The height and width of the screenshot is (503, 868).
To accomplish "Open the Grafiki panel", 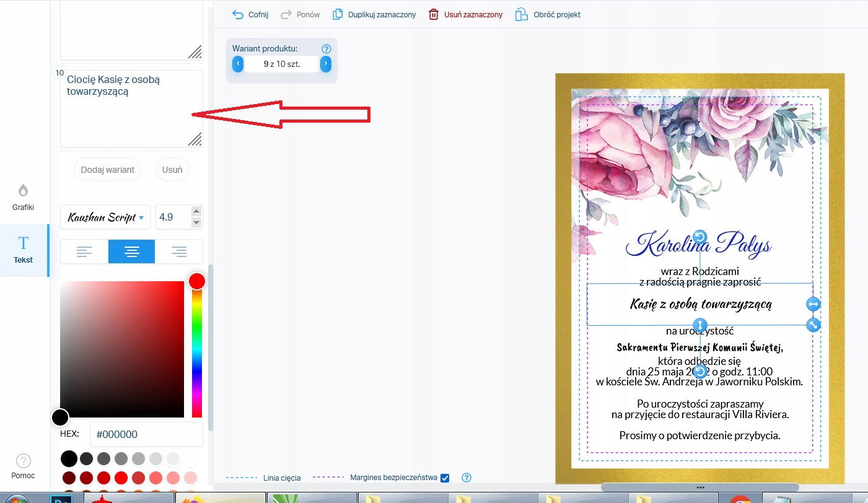I will (x=23, y=197).
